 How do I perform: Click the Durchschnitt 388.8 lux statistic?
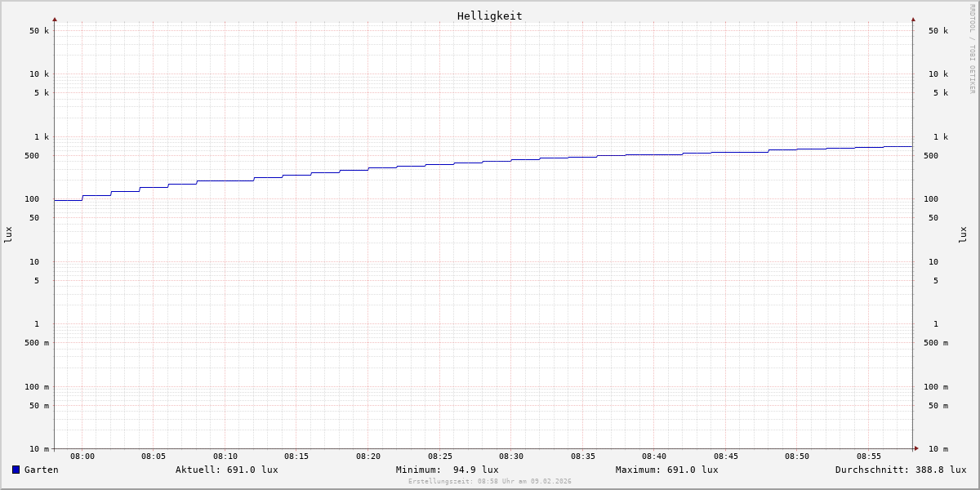coord(900,470)
